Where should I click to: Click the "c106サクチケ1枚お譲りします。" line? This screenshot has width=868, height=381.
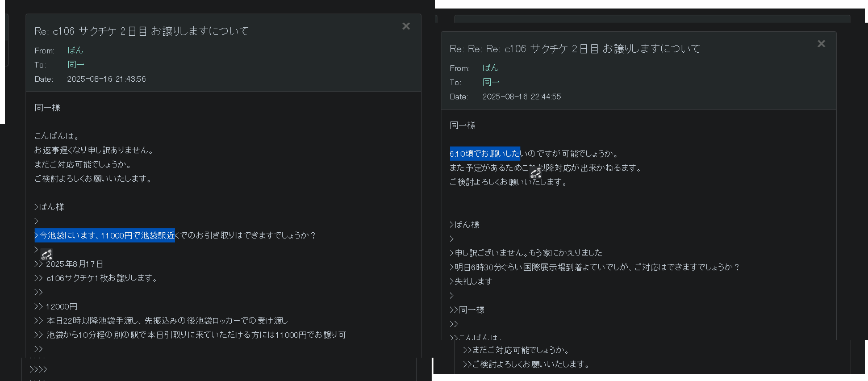pyautogui.click(x=101, y=278)
